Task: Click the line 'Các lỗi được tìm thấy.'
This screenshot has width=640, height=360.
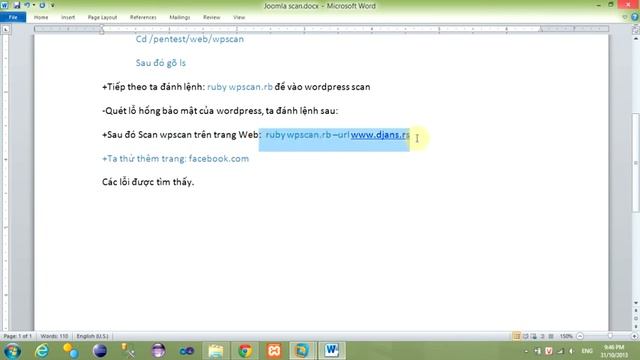Action: (148, 182)
